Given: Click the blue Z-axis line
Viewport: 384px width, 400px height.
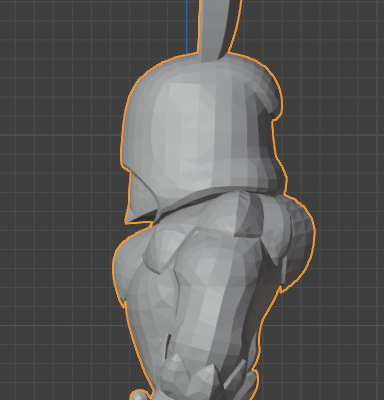Looking at the screenshot, I should [187, 27].
